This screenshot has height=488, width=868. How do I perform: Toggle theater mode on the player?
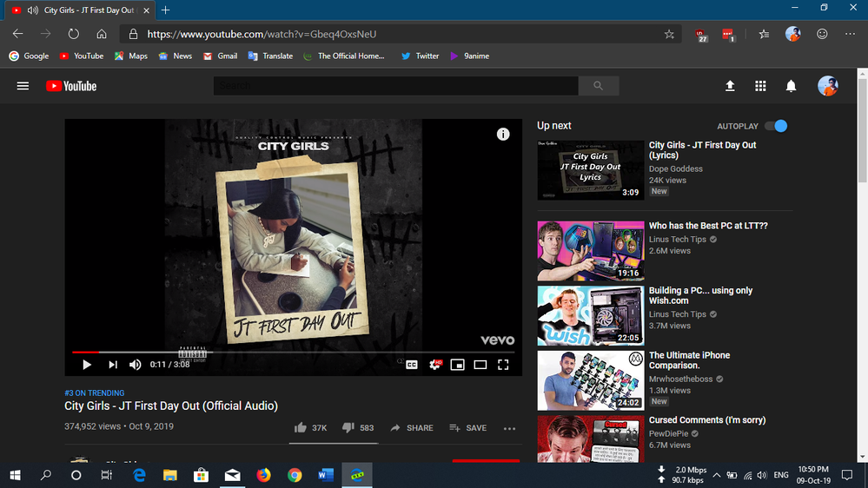point(480,365)
